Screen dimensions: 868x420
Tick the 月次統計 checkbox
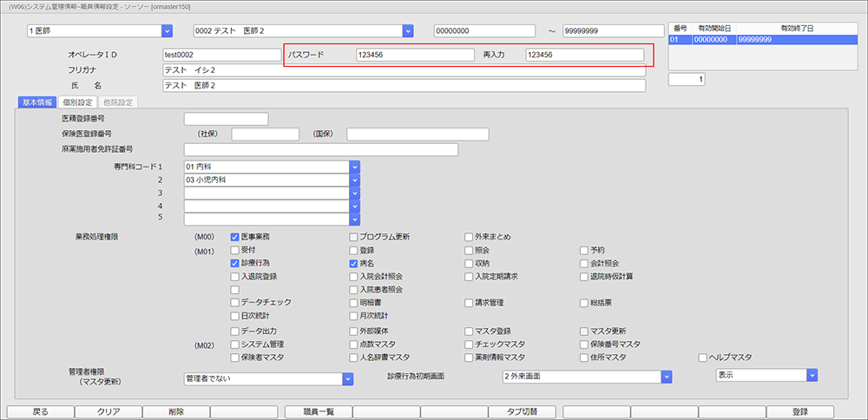pyautogui.click(x=354, y=316)
